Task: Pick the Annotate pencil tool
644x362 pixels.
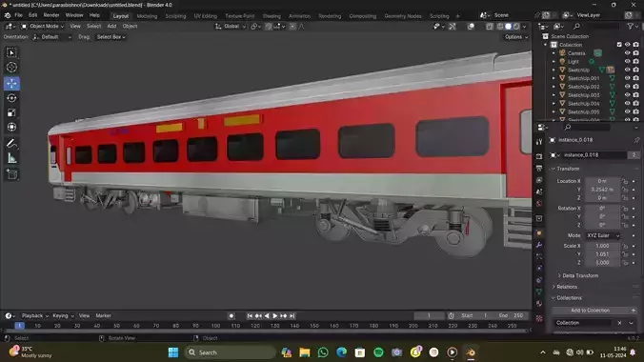Action: [x=11, y=144]
